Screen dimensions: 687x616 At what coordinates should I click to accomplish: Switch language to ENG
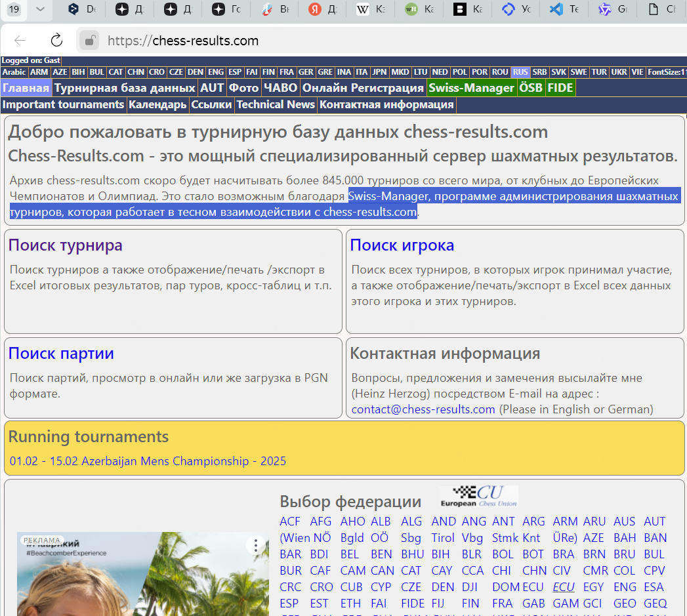click(216, 72)
